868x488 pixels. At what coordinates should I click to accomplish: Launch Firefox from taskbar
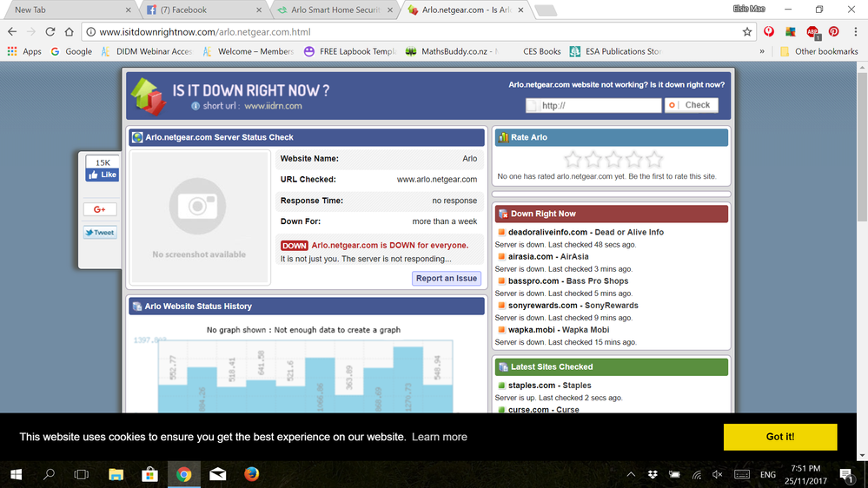pos(251,474)
